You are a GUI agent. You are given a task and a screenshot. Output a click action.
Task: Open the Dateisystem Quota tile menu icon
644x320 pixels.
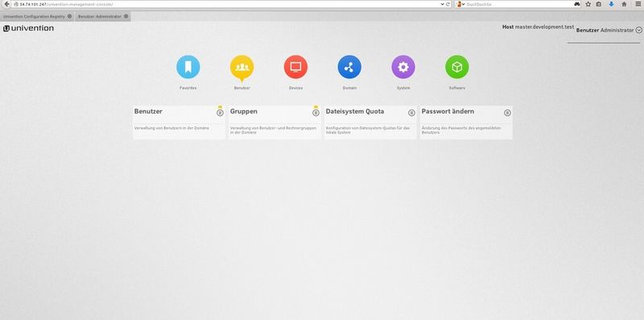[411, 113]
